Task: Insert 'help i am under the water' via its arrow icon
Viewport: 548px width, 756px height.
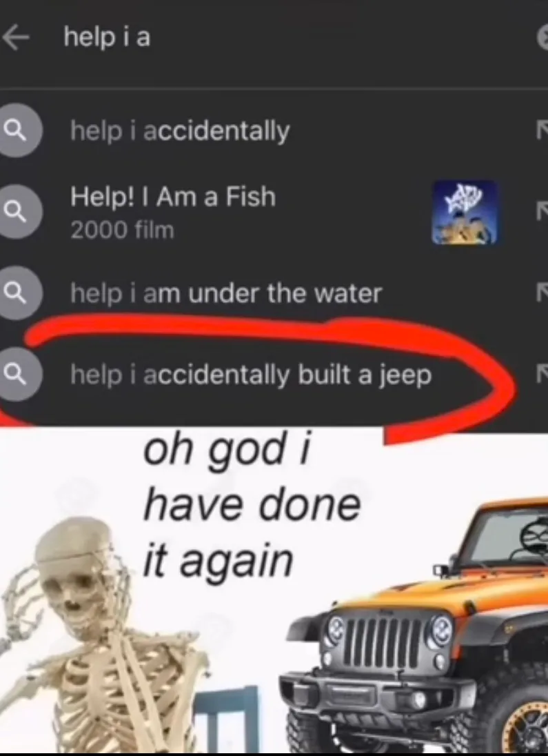Action: point(542,292)
